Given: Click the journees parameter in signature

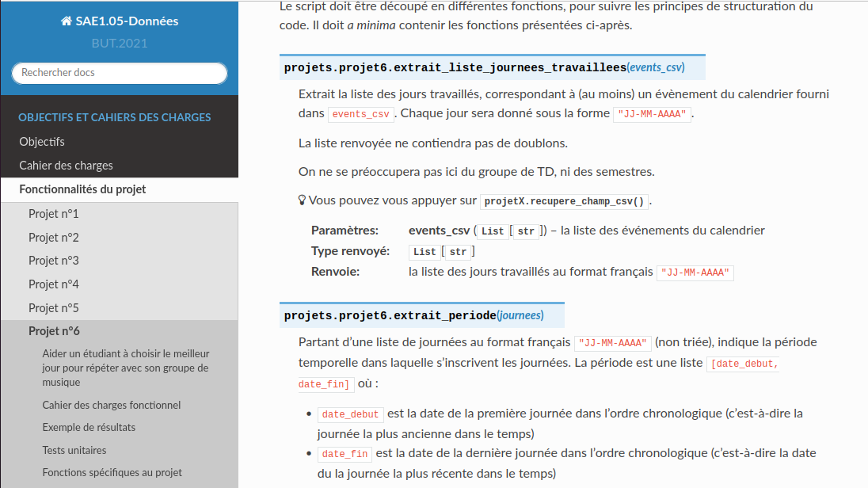Looking at the screenshot, I should 520,316.
